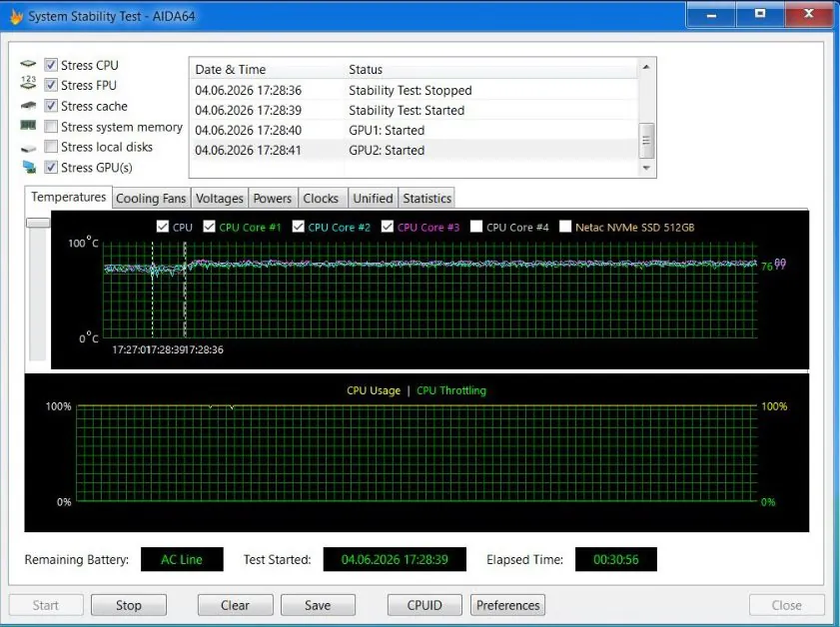
Task: Close the System Stability Test window
Action: click(809, 14)
